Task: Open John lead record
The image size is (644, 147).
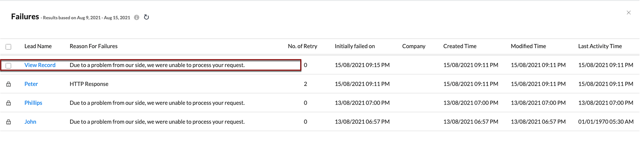Action: [30, 122]
